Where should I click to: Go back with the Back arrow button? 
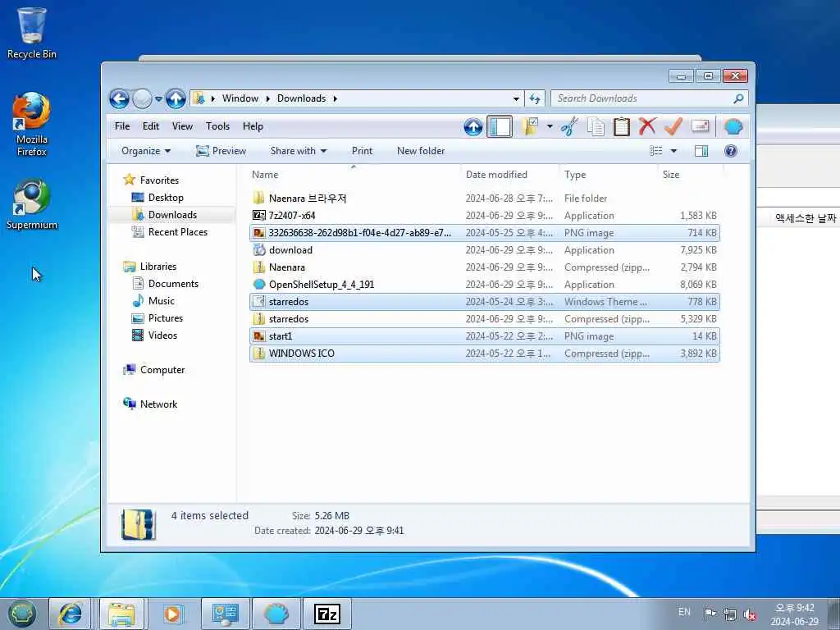pyautogui.click(x=119, y=98)
